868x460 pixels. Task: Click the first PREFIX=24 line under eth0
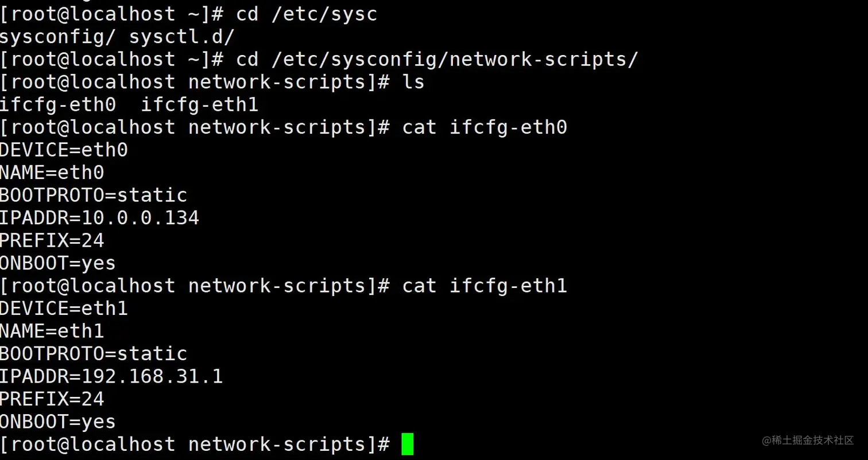pos(52,240)
